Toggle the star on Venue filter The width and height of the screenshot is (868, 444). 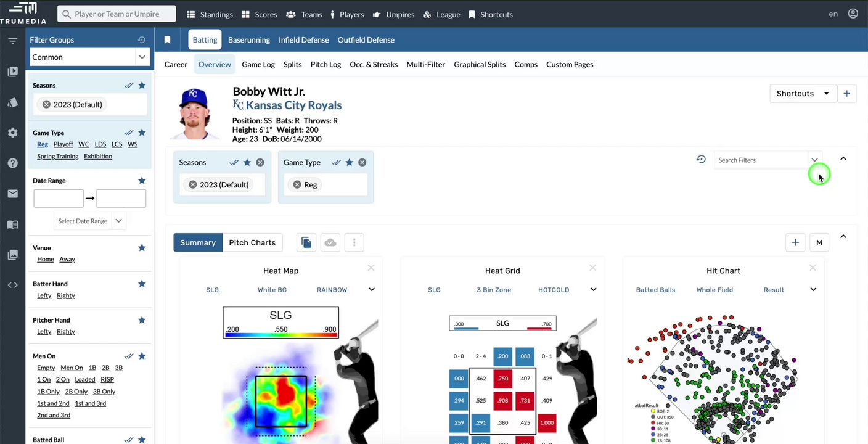142,247
